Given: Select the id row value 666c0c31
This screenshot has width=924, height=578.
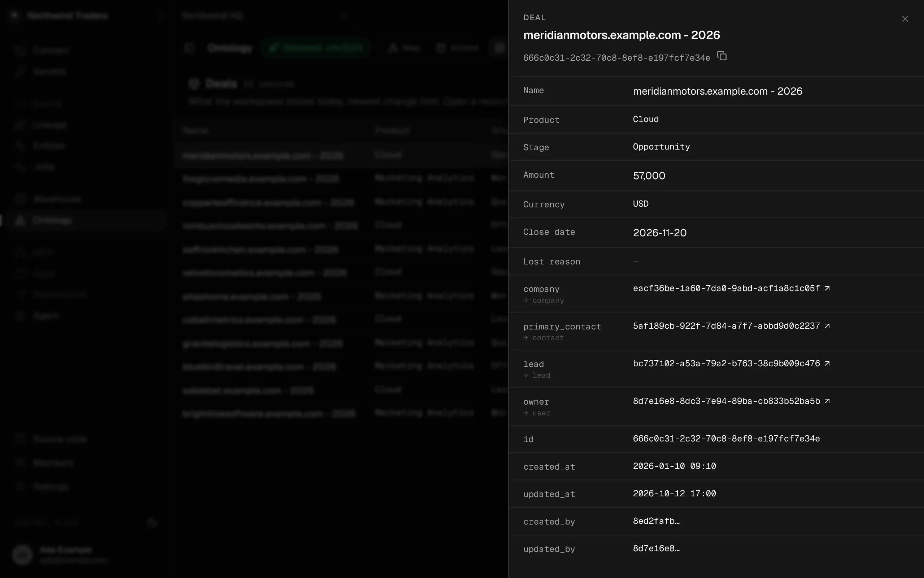Looking at the screenshot, I should (726, 439).
